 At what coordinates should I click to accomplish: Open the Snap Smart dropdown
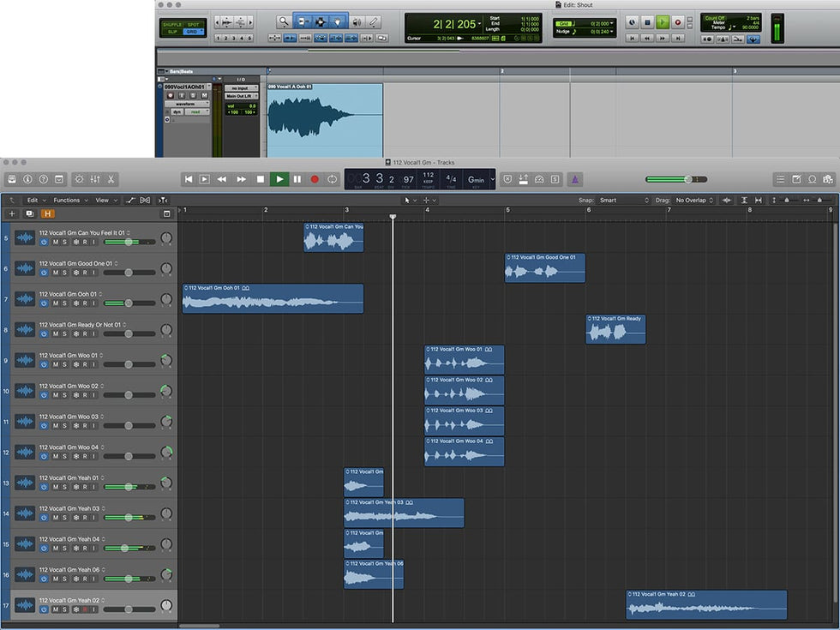(624, 201)
